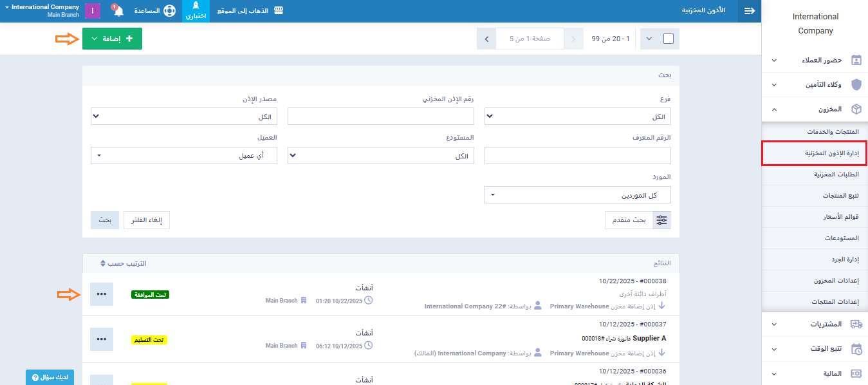
Task: Open the bulk selection dropdown arrow
Action: 649,39
